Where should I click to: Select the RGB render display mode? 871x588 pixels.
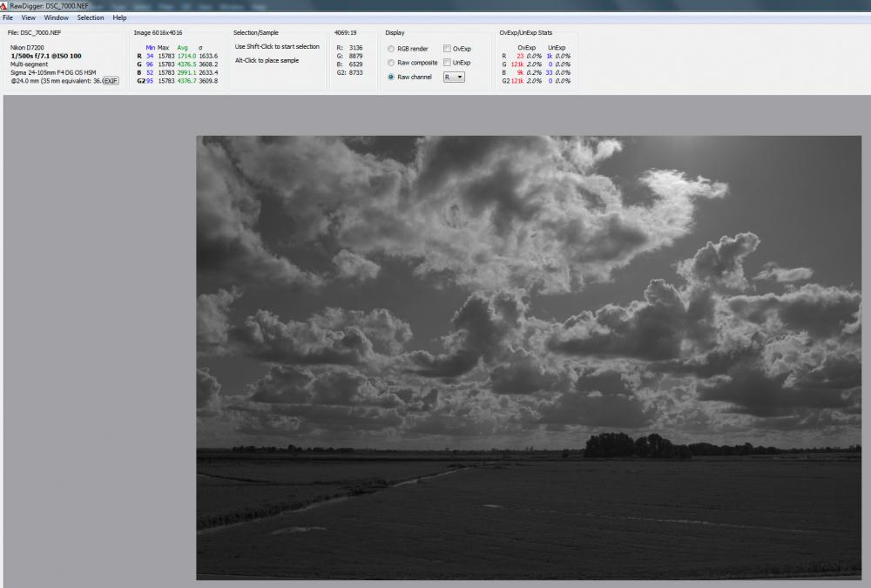click(x=391, y=49)
